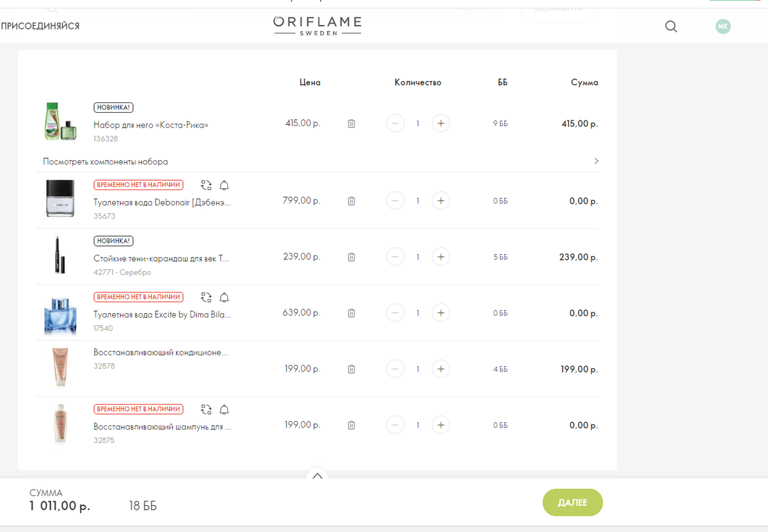Open product Набор для него «Коста-Рика»
Image resolution: width=768 pixels, height=532 pixels.
[x=151, y=125]
